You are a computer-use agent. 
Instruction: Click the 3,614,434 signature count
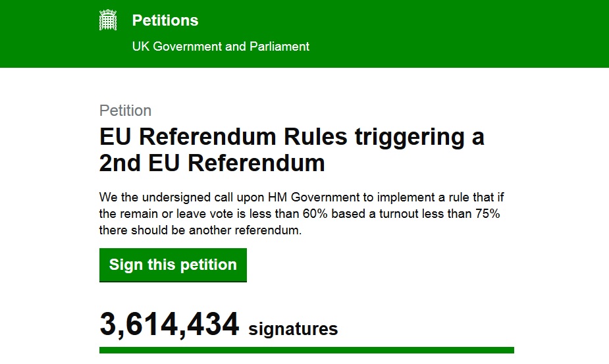tap(169, 325)
